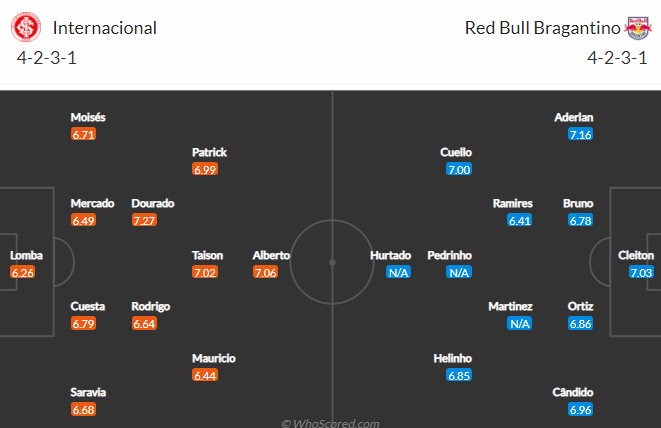This screenshot has height=428, width=661.
Task: Choose player Helinho on Bragantino side
Action: click(452, 358)
